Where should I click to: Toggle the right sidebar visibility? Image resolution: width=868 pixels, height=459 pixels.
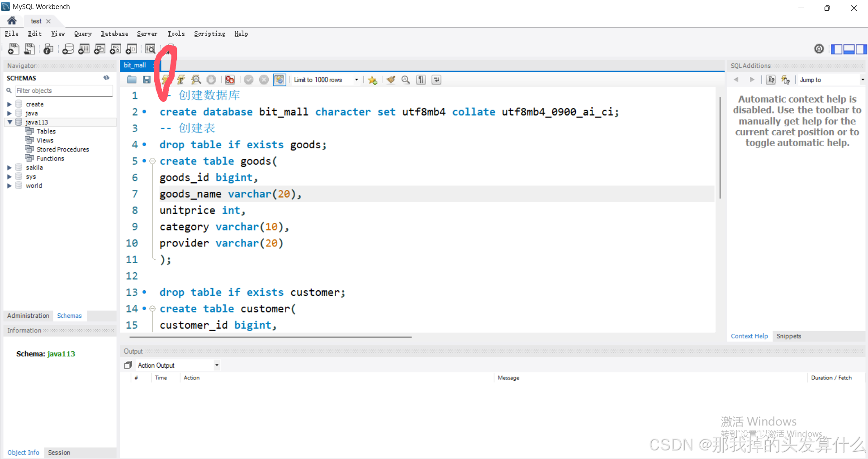(861, 49)
